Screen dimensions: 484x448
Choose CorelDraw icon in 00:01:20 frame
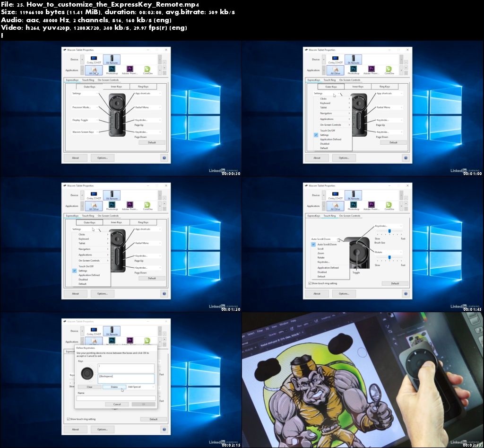pyautogui.click(x=147, y=206)
